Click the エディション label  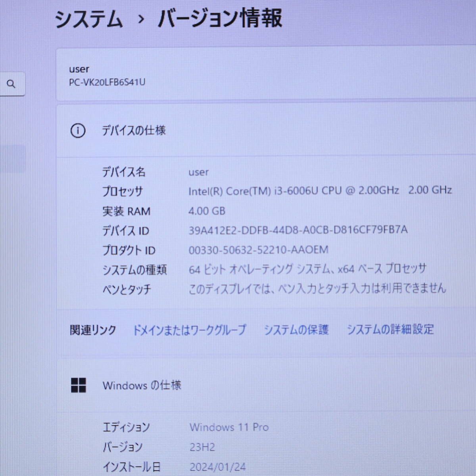(x=126, y=427)
